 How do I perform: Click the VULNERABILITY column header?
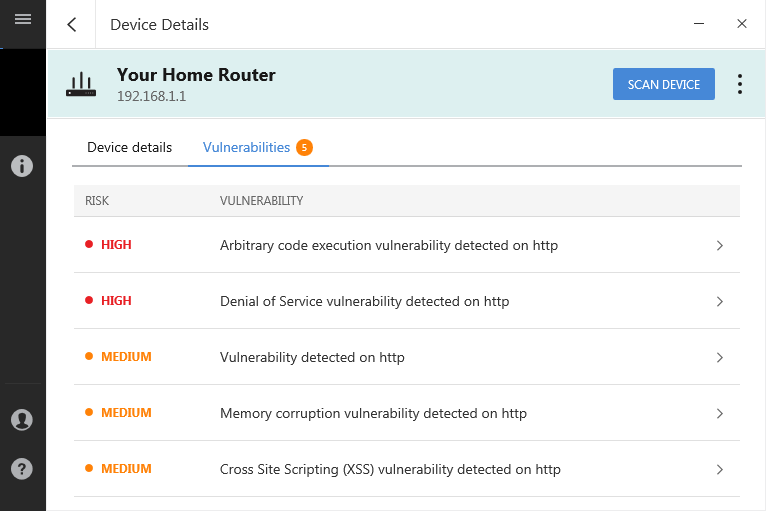tap(261, 201)
